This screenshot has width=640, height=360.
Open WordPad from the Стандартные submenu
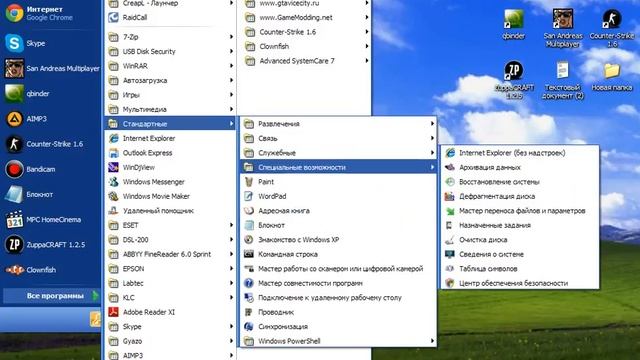(338, 196)
